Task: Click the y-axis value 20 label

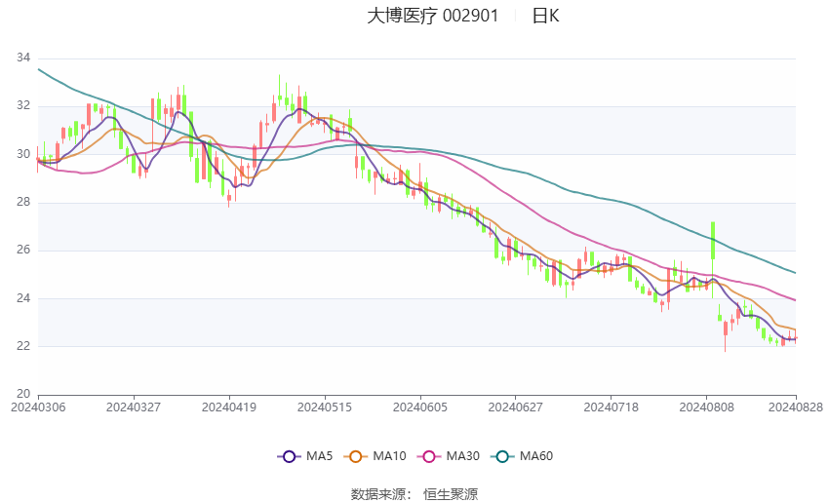Action: [x=23, y=394]
